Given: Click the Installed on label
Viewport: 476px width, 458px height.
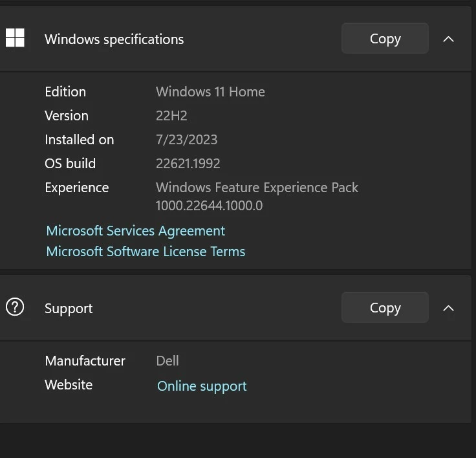Looking at the screenshot, I should coord(80,140).
